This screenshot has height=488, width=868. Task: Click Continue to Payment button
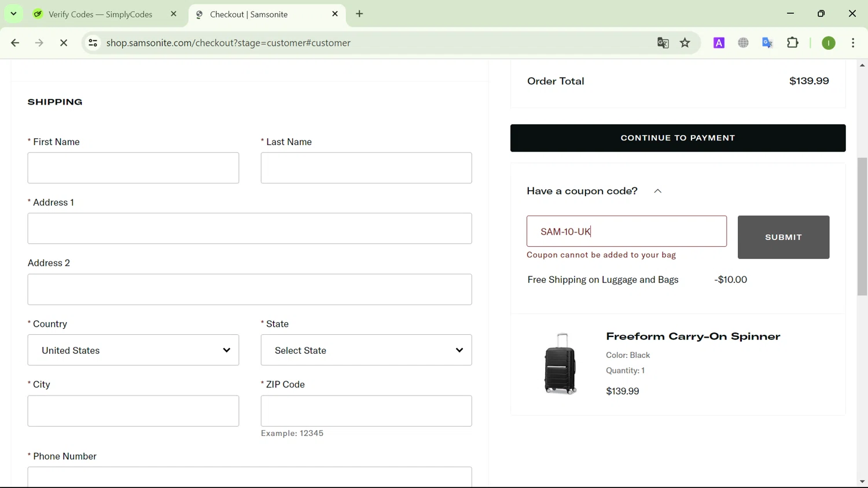[678, 138]
